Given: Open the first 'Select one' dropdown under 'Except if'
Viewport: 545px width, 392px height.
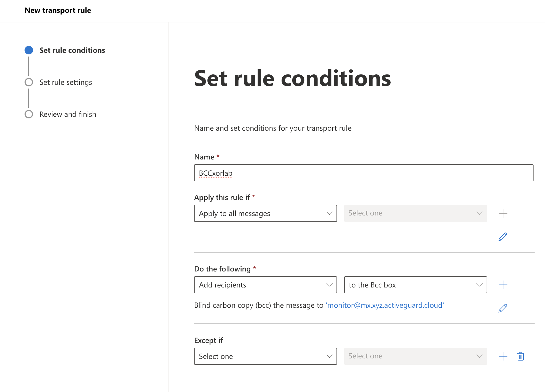Looking at the screenshot, I should (265, 356).
